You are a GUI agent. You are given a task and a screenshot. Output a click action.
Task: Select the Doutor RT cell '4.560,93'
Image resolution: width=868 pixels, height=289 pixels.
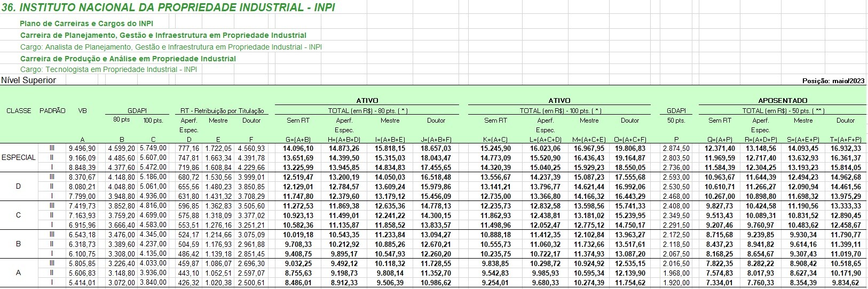(251, 148)
